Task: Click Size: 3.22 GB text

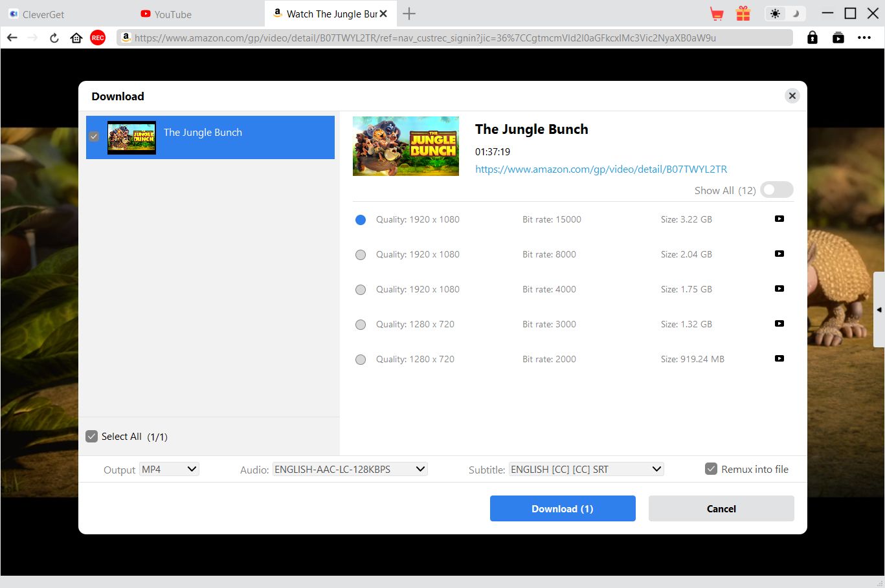Action: pyautogui.click(x=686, y=219)
